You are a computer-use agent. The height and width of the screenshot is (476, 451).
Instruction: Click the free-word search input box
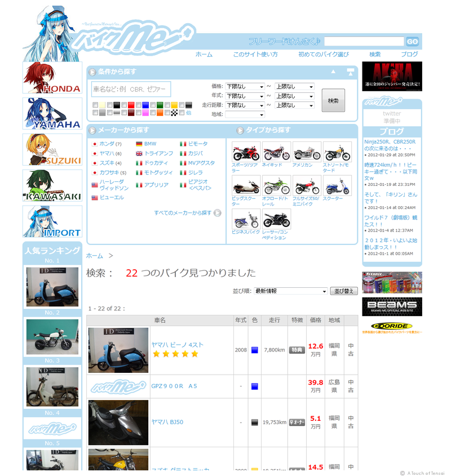coord(364,41)
